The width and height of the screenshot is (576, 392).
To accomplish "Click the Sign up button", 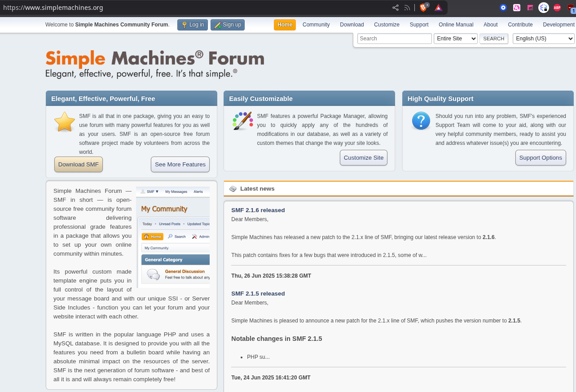I will (x=228, y=25).
